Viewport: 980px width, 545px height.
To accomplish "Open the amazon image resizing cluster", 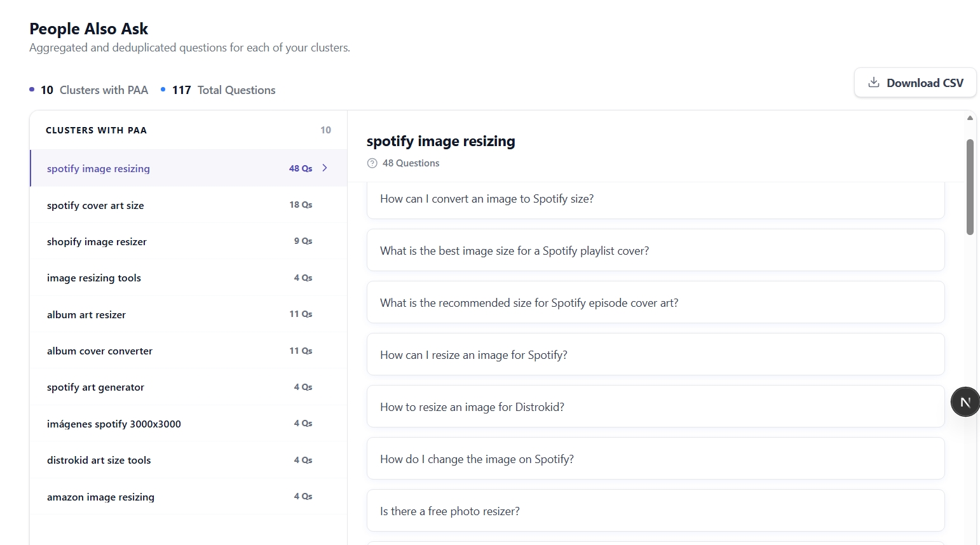I will pos(188,497).
